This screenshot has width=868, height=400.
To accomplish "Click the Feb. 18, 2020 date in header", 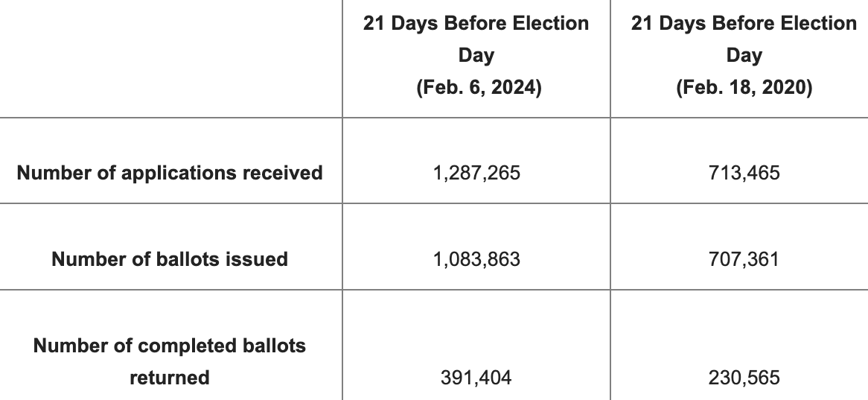I will [x=744, y=88].
